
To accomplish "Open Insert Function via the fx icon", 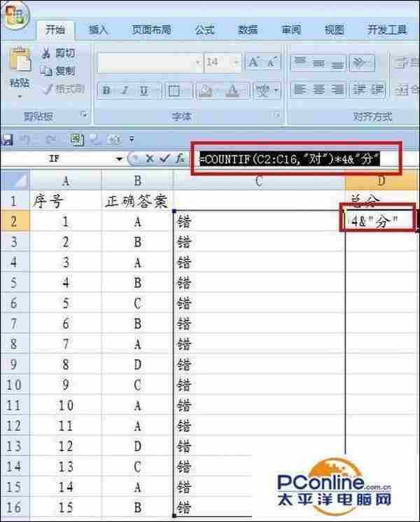I will [x=180, y=159].
